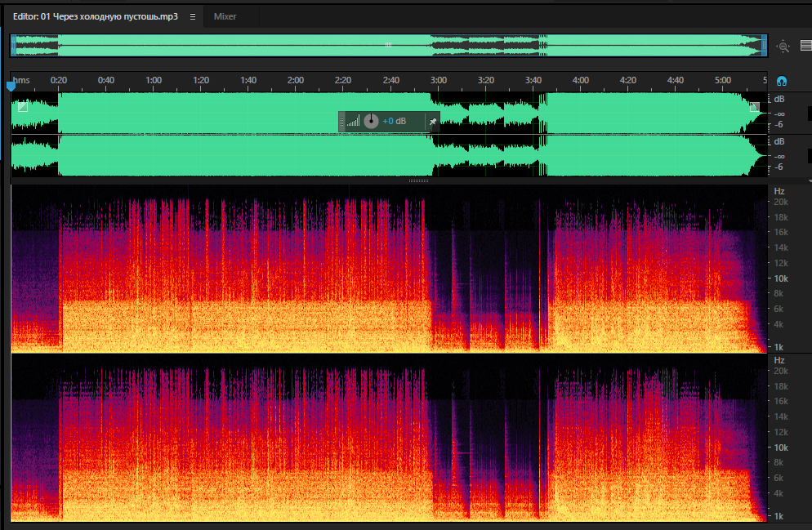This screenshot has height=530, width=812.
Task: Click the 4:00 mark on the time ruler
Action: 581,80
